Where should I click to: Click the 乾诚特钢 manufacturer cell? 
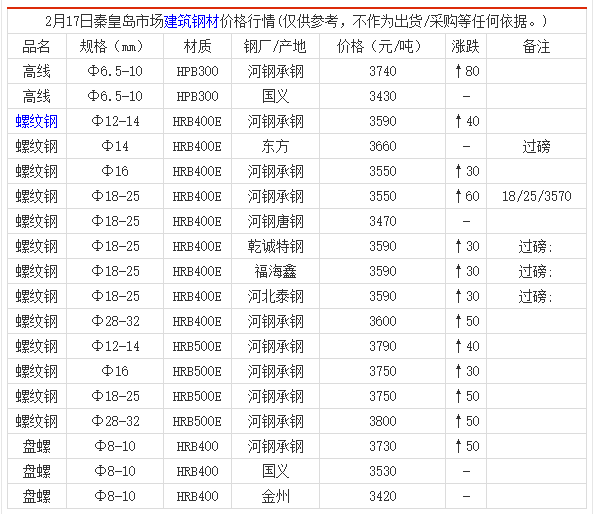(275, 246)
